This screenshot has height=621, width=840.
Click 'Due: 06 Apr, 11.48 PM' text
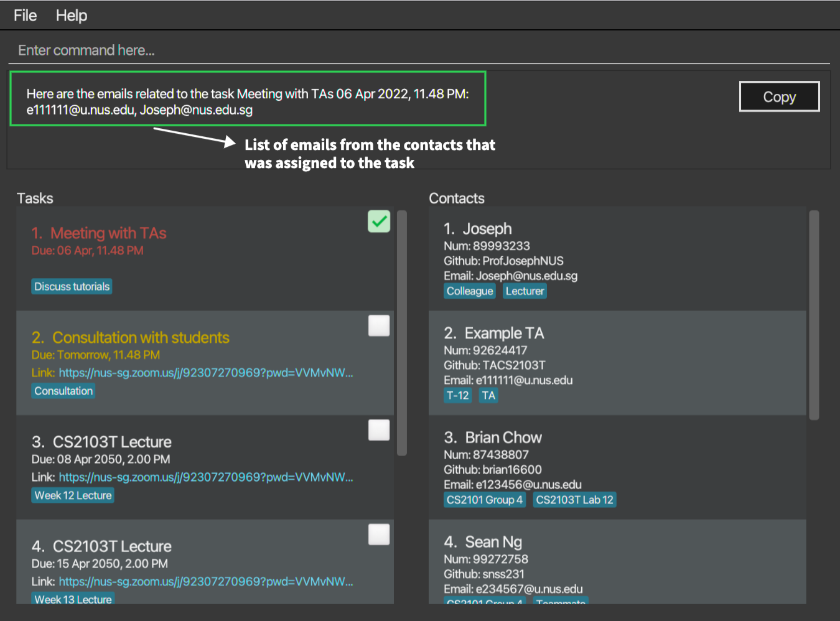point(88,251)
